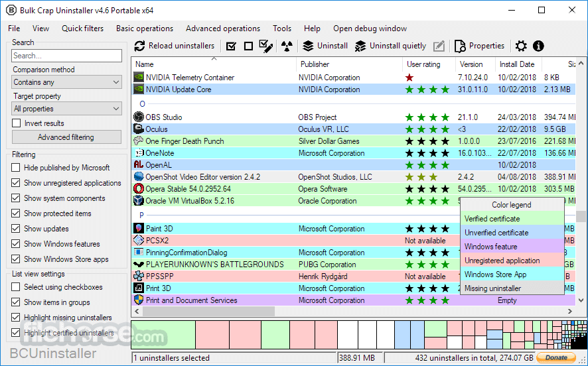This screenshot has height=366, width=588.
Task: Collapse the P group header
Action: [x=141, y=215]
